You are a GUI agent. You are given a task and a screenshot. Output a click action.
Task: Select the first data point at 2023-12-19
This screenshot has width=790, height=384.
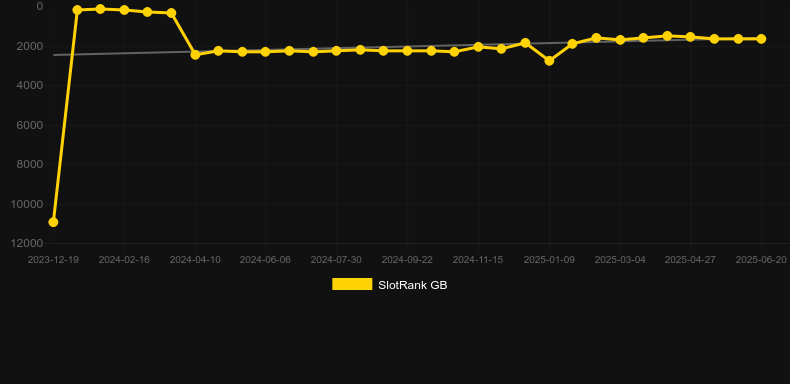click(53, 222)
